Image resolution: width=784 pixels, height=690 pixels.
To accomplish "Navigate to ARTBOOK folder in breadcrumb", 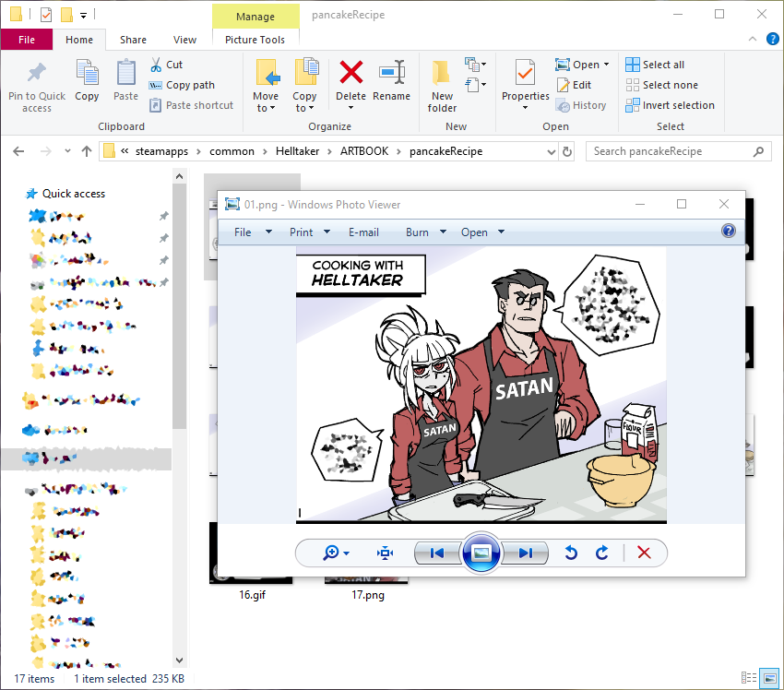I will [x=364, y=151].
